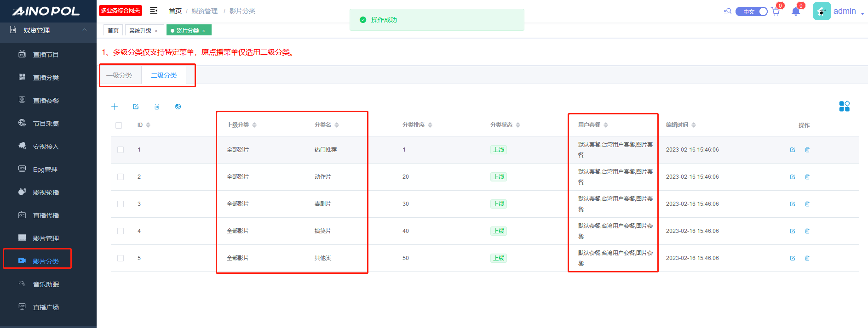
Task: Select the checkbox for row ID 3
Action: pos(121,204)
